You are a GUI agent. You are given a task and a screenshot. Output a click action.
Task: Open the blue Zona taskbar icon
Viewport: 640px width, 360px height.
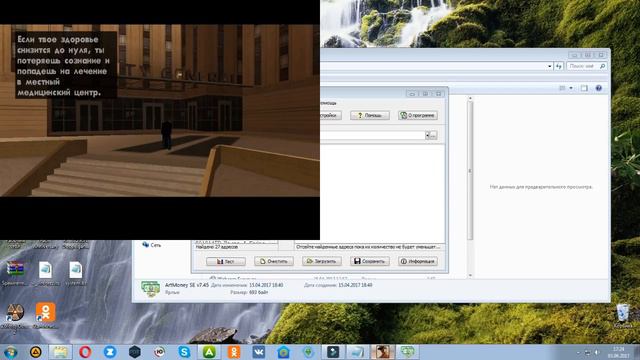(110, 352)
